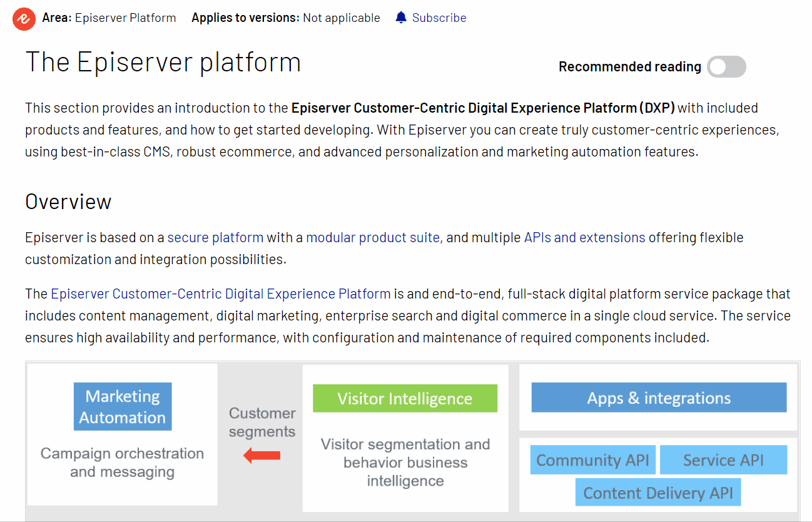Click the green Visitor Intelligence box
Screen dimensions: 812x522
click(x=405, y=399)
